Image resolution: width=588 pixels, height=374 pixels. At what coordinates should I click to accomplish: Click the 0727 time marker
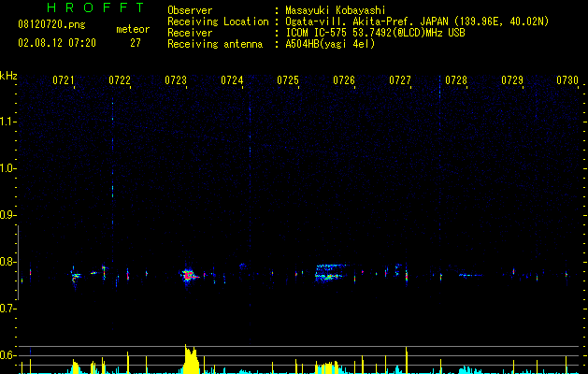tap(400, 80)
